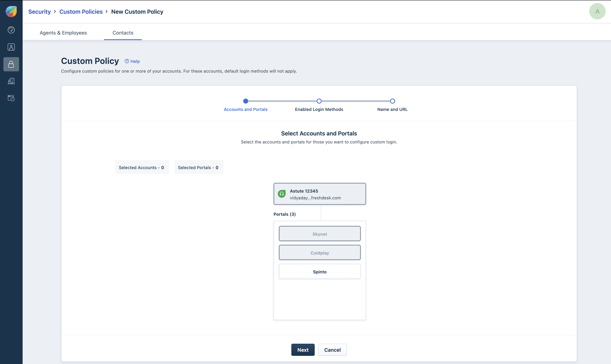
Task: Click the Name and URL step marker
Action: (x=392, y=101)
